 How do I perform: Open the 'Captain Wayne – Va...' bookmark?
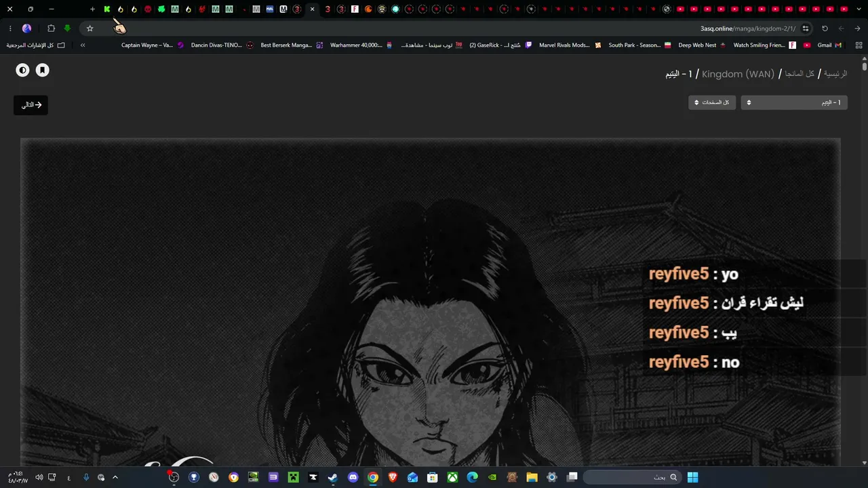coord(153,45)
